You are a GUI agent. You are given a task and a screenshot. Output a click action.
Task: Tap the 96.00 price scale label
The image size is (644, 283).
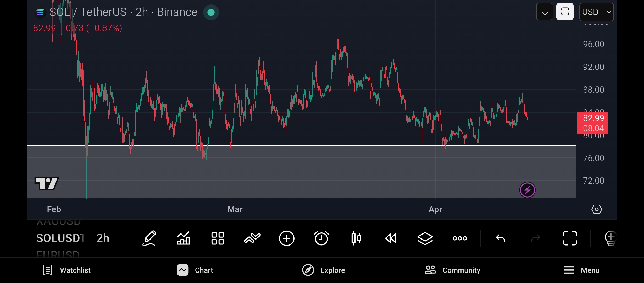point(593,44)
